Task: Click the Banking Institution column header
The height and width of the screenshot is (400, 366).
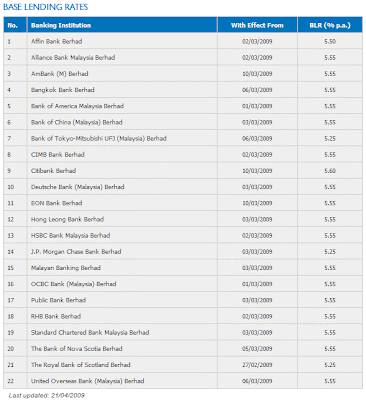Action: click(61, 25)
